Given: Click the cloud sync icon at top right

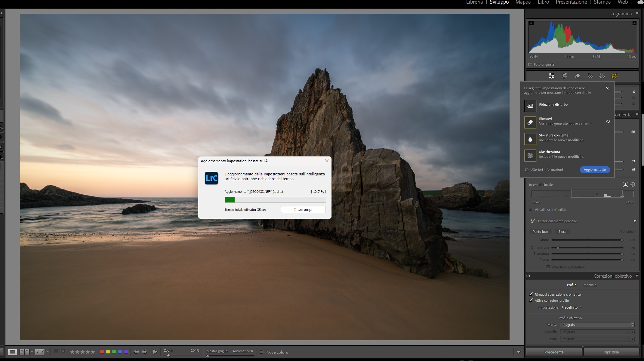Looking at the screenshot, I should click(x=640, y=2).
